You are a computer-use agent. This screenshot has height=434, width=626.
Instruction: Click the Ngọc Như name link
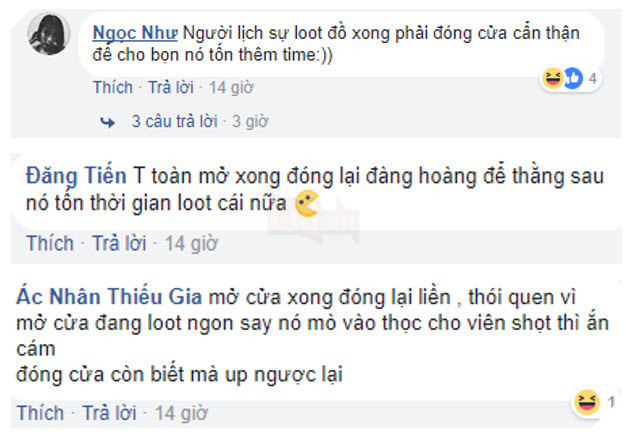click(135, 33)
